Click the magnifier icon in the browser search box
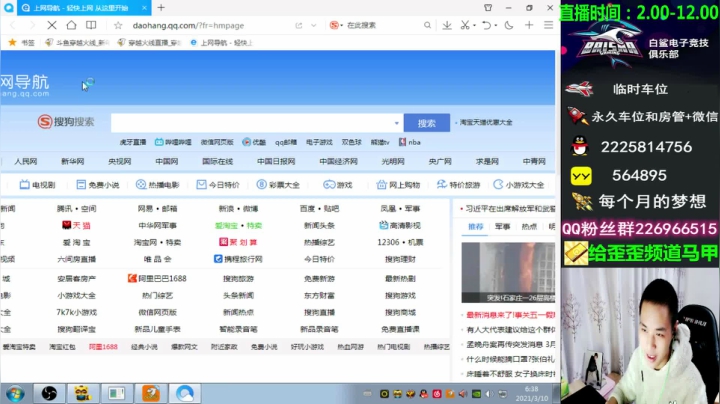Viewport: 720px width, 404px height. tap(427, 25)
